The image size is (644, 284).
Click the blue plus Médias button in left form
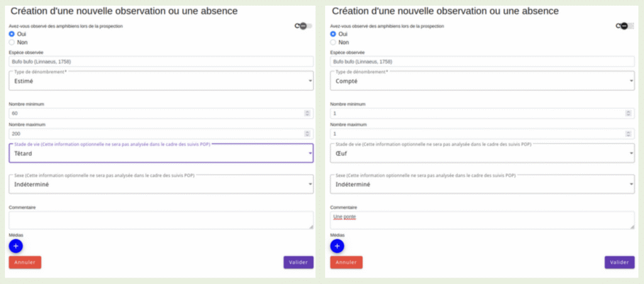16,246
